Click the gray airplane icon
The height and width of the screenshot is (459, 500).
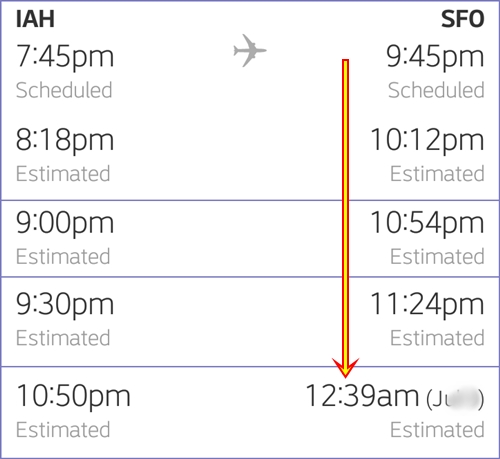[x=250, y=50]
